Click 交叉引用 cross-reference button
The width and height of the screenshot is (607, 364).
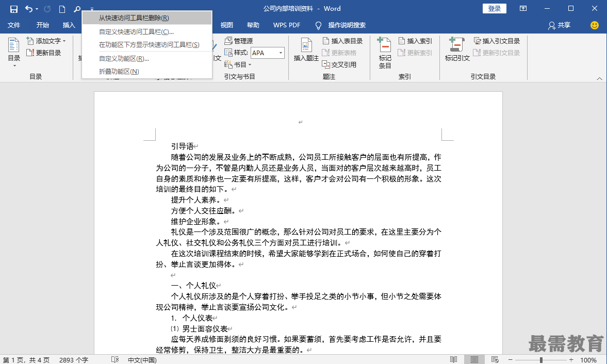339,64
